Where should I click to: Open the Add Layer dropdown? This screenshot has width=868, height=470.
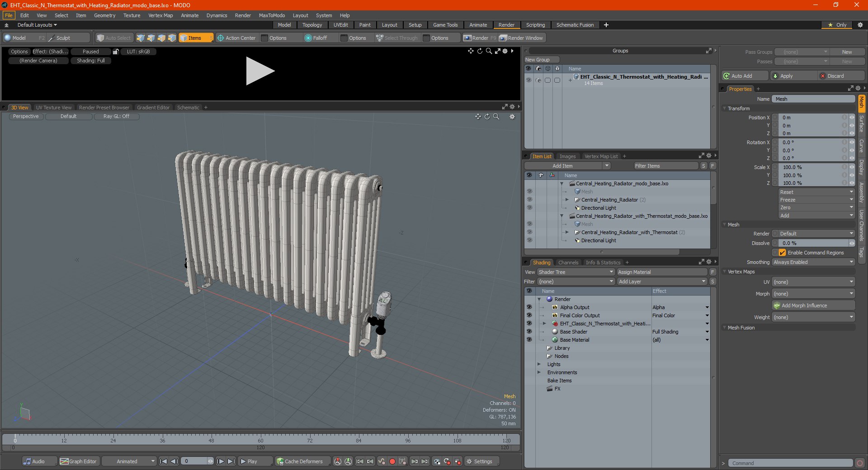(661, 282)
